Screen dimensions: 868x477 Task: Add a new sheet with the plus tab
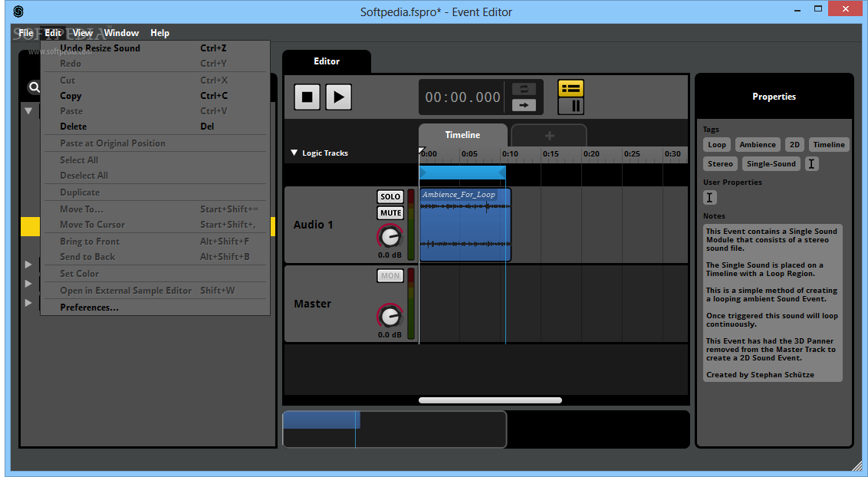click(x=549, y=137)
